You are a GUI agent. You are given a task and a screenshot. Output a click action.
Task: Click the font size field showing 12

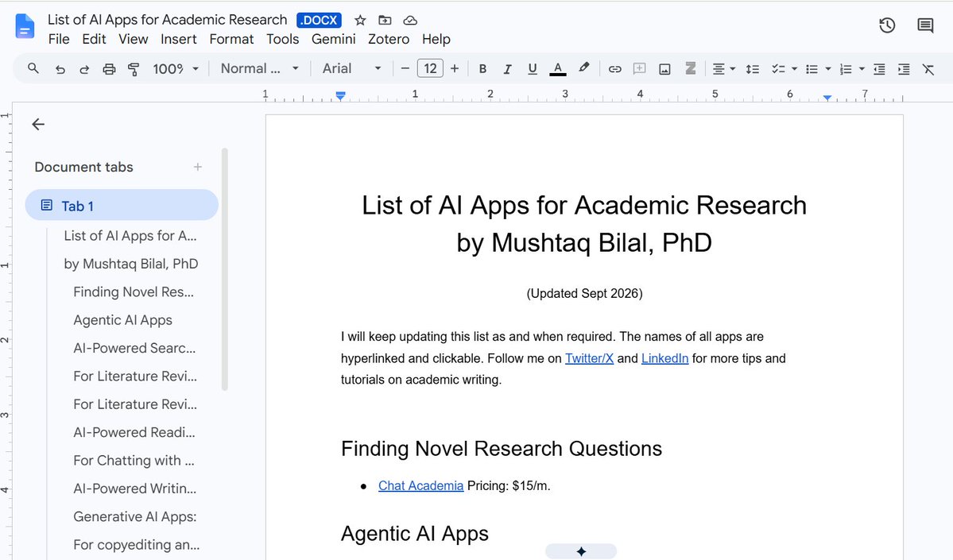430,68
